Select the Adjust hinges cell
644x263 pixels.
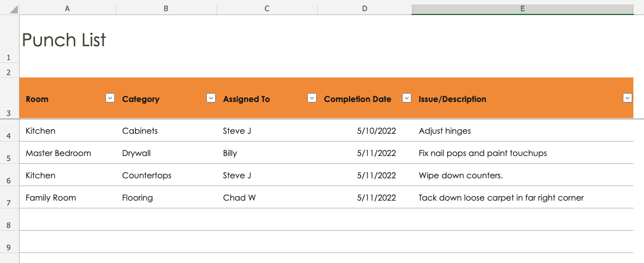522,130
